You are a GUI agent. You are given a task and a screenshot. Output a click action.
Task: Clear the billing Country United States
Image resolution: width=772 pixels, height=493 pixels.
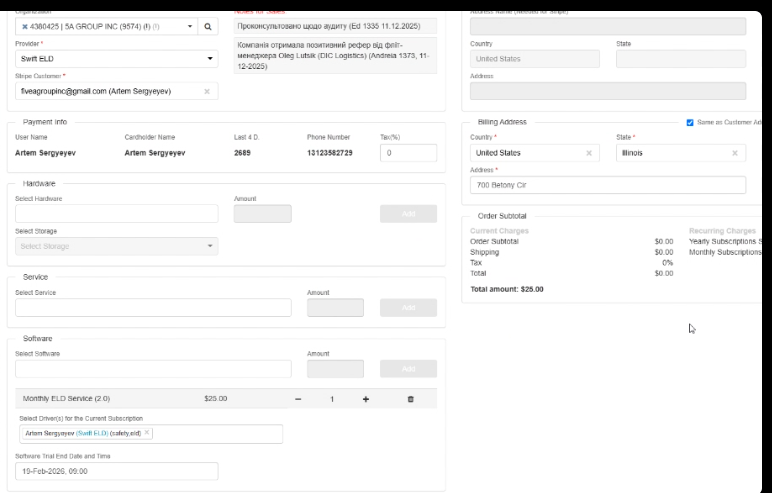(589, 153)
